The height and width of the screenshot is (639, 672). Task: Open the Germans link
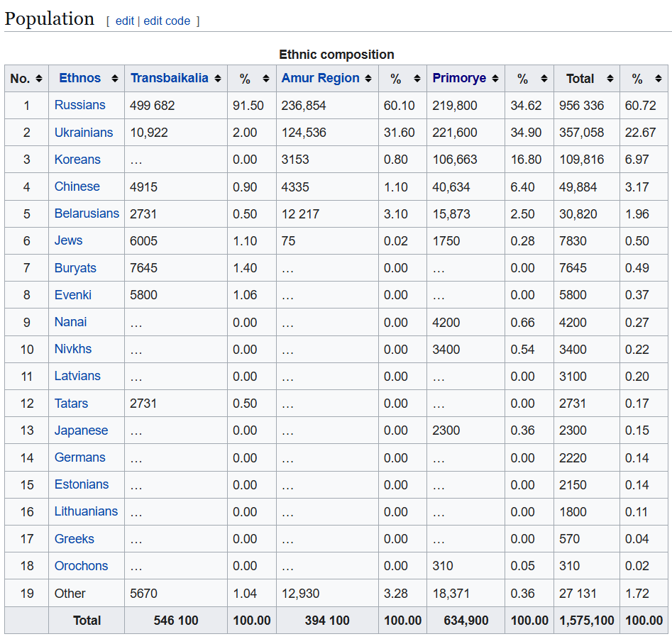79,457
